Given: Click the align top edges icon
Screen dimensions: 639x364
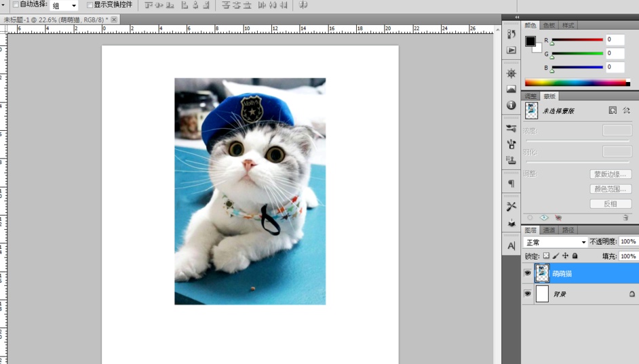Looking at the screenshot, I should coord(149,5).
